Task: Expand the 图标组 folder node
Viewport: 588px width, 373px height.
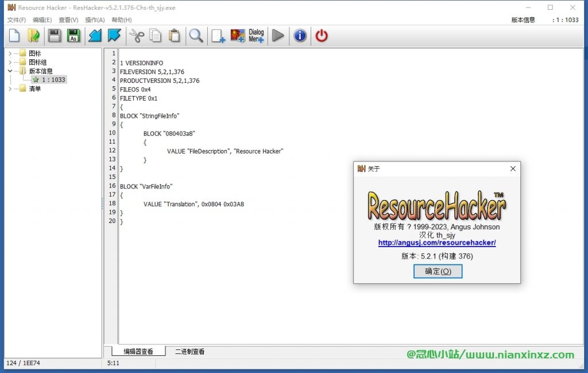Action: pos(10,62)
